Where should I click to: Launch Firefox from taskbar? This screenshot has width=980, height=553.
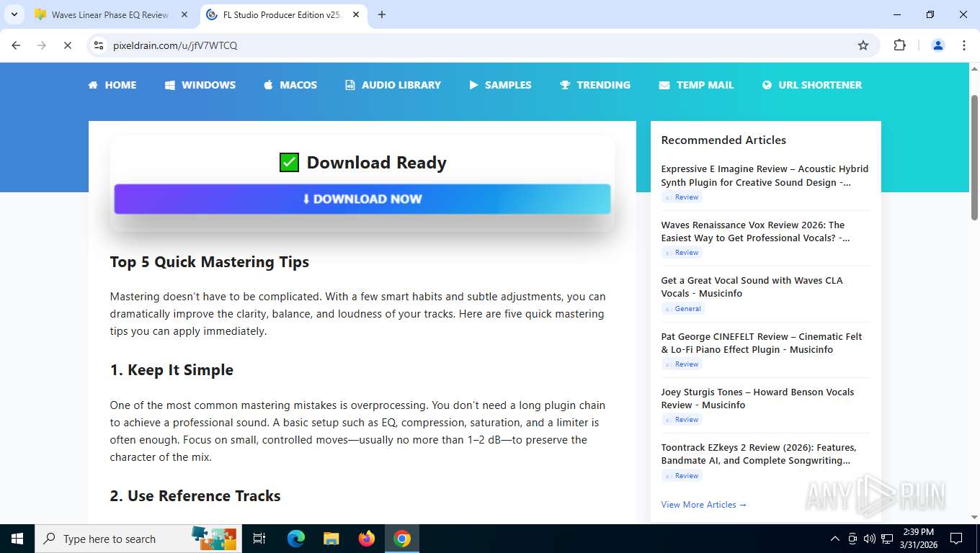coord(367,539)
